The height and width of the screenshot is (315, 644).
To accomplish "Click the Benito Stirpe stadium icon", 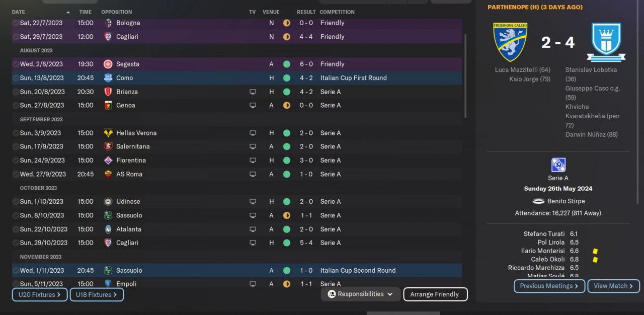I will coord(538,201).
